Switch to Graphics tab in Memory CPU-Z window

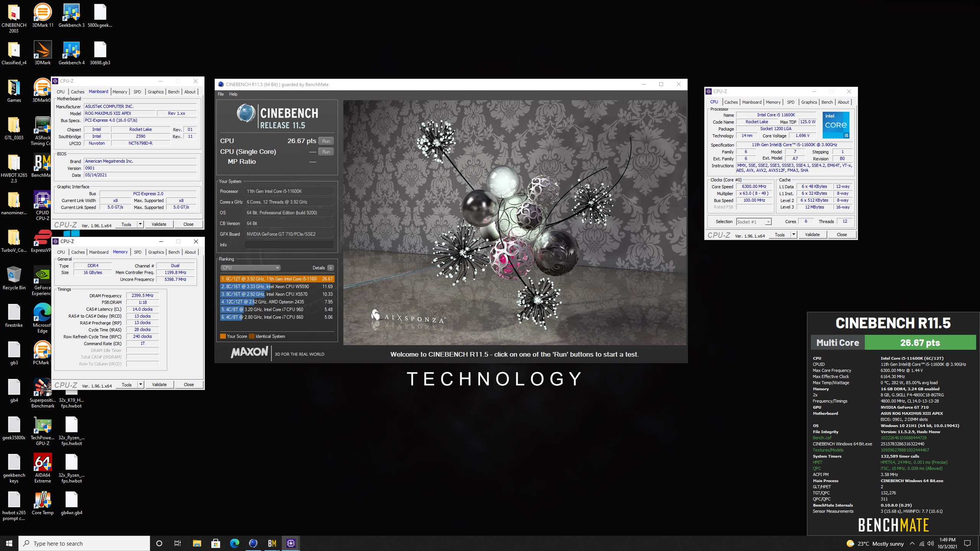(156, 252)
